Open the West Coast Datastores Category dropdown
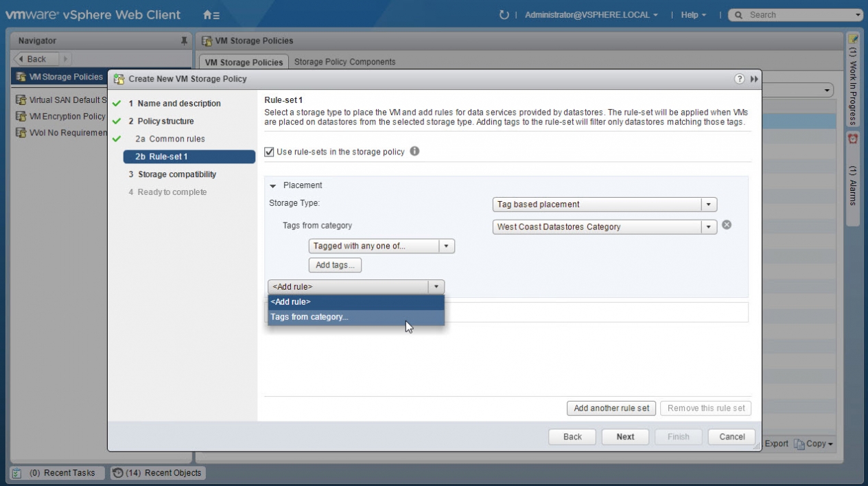 click(x=709, y=227)
